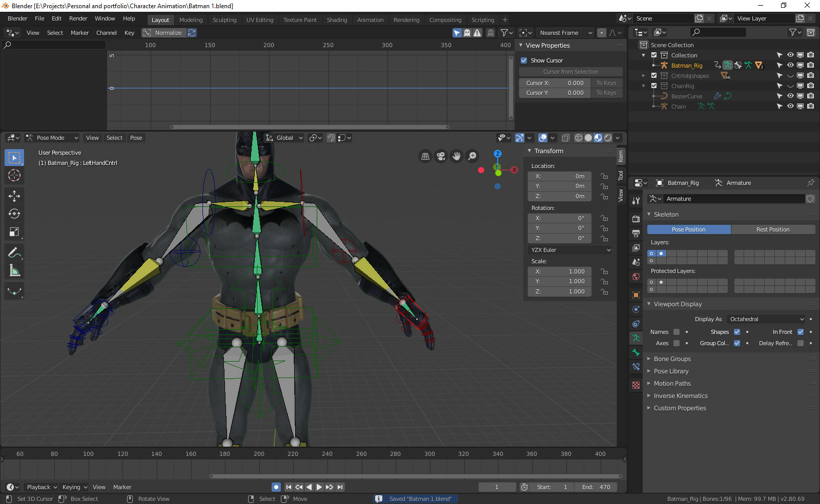The width and height of the screenshot is (820, 504).
Task: Click the pan view hand icon
Action: (457, 156)
